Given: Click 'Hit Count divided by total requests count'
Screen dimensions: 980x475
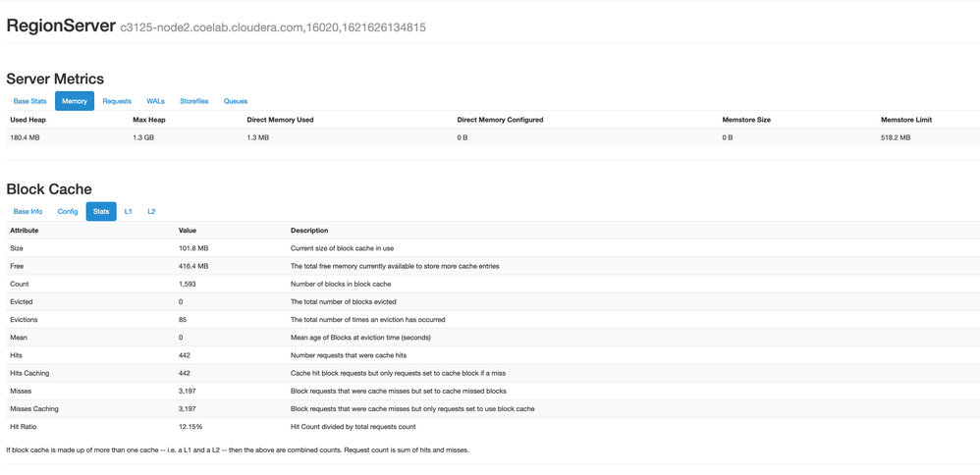Looking at the screenshot, I should [x=354, y=427].
